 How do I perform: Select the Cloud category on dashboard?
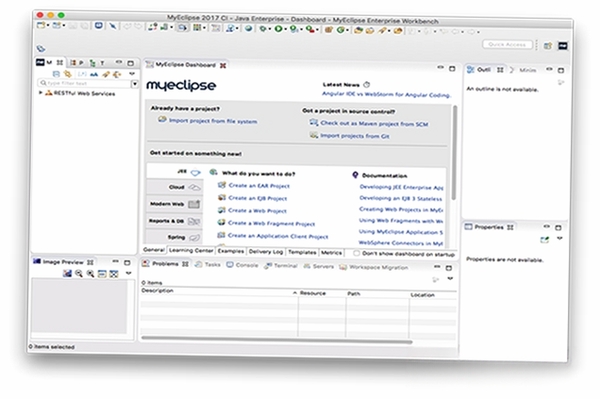[174, 187]
